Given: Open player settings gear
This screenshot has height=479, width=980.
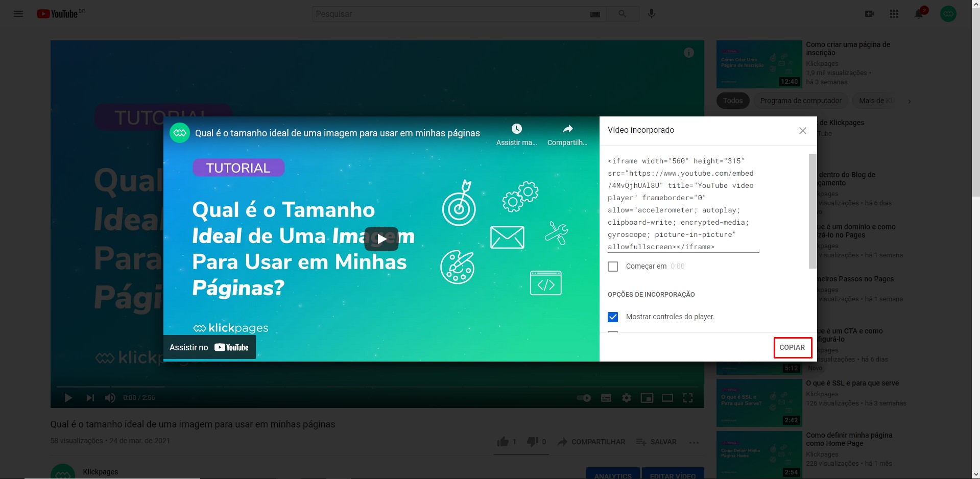Looking at the screenshot, I should click(627, 398).
